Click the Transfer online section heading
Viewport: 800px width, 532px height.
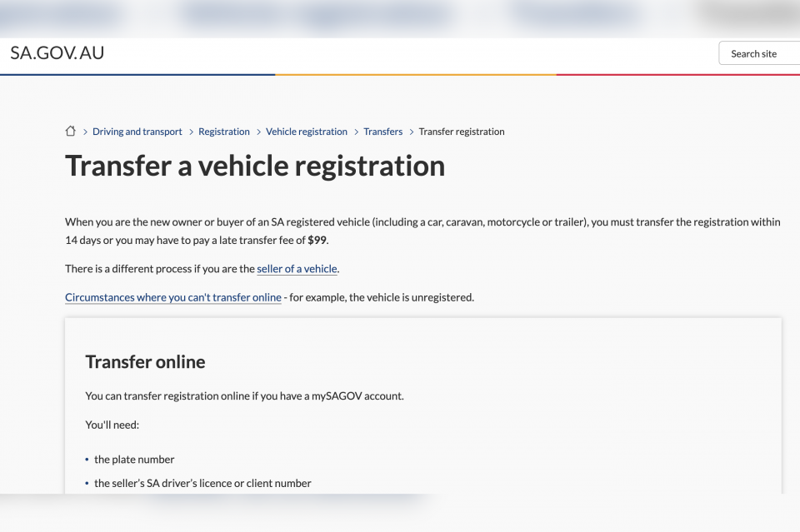coord(145,362)
